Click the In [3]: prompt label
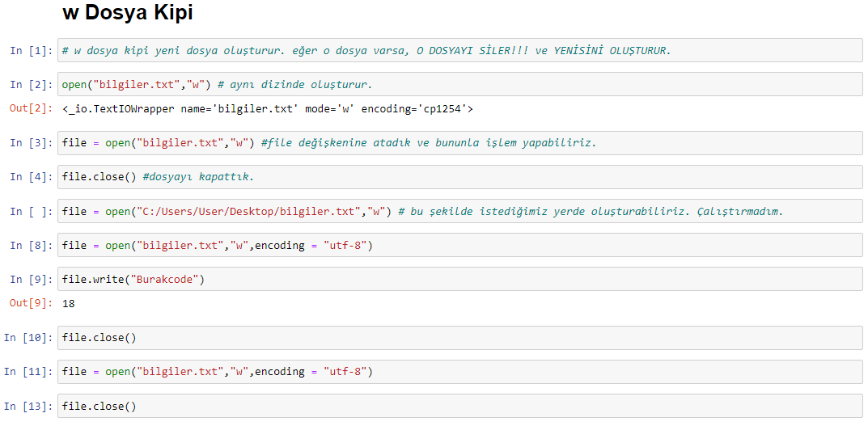Screen dimensions: 868x426 tap(31, 143)
